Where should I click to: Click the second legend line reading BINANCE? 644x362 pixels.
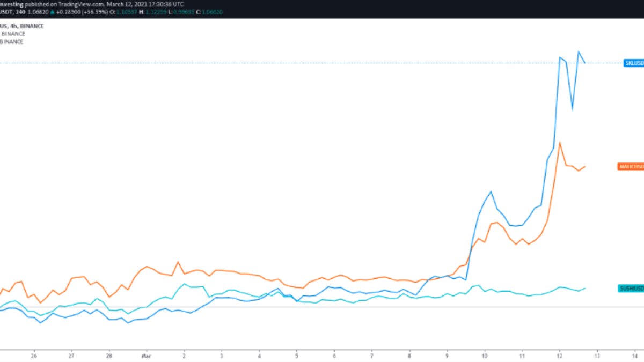(13, 34)
